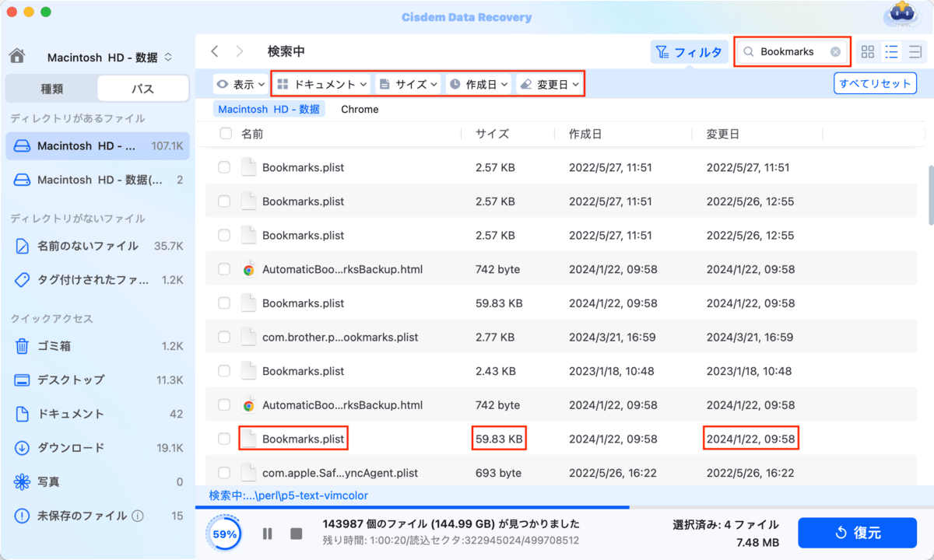Click the vertical scrollbar of file list
Image resolution: width=934 pixels, height=560 pixels.
[x=929, y=195]
